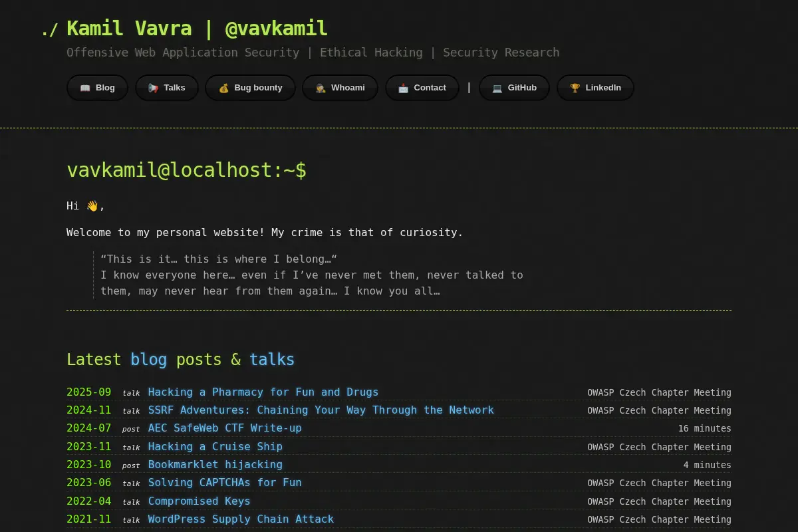
Task: Open Hacking a Cruise Ship talk
Action: click(x=215, y=446)
